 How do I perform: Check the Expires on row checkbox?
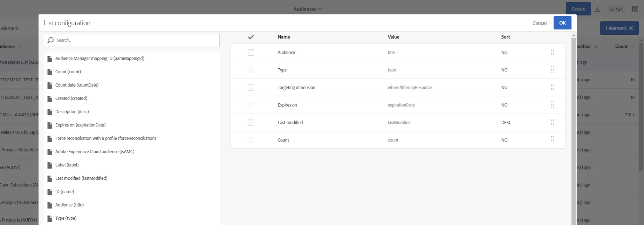pos(251,105)
